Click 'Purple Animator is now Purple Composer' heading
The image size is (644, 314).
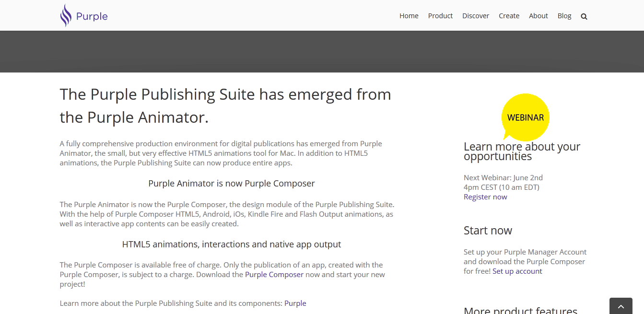pyautogui.click(x=232, y=184)
